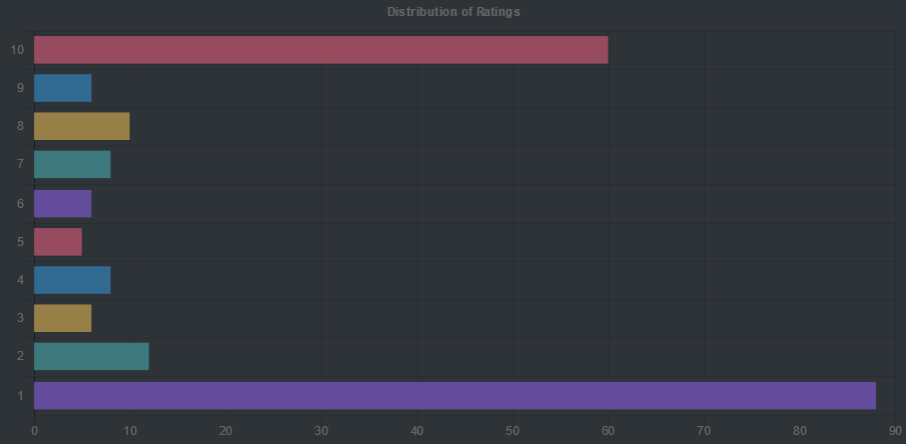
Task: Click the y-axis label 1
Action: click(x=20, y=395)
